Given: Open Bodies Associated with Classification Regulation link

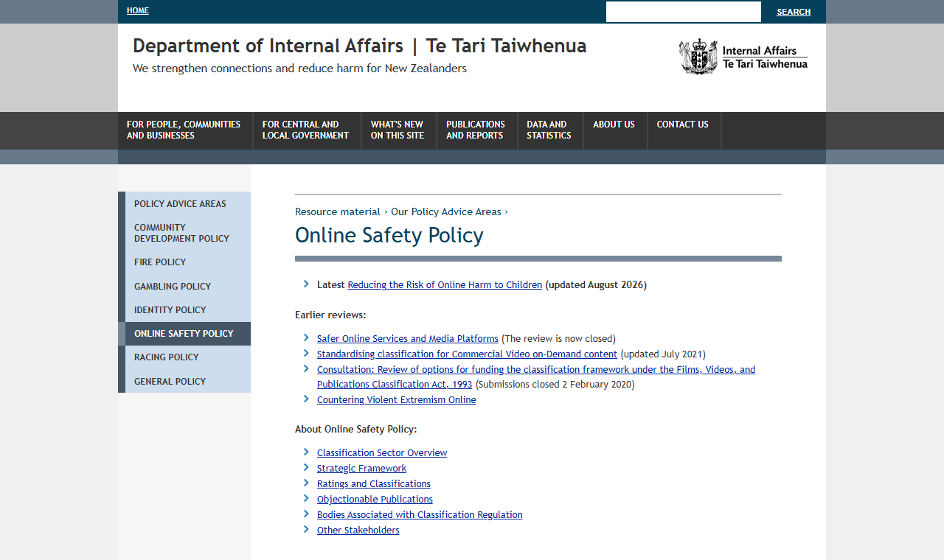Looking at the screenshot, I should click(x=420, y=514).
